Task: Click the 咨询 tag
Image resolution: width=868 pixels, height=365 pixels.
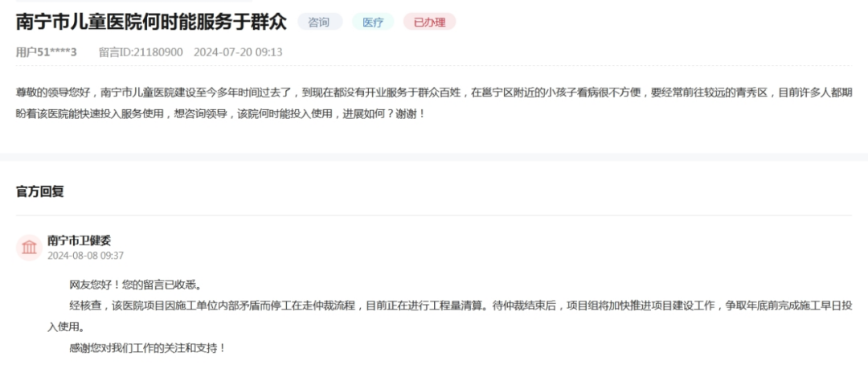Action: pyautogui.click(x=320, y=23)
